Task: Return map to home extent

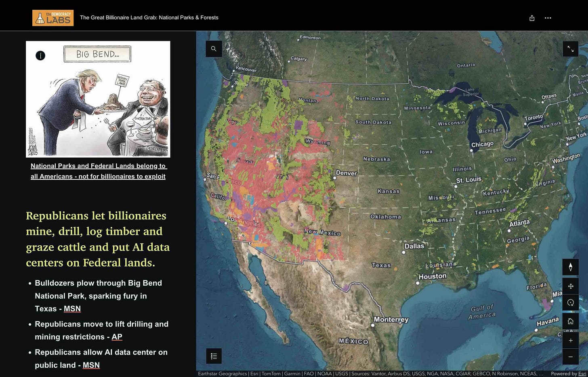Action: click(570, 321)
